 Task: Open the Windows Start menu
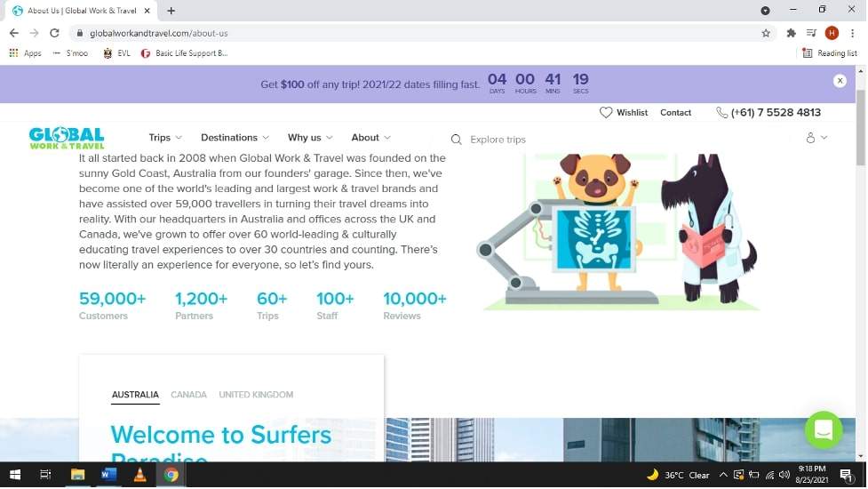coord(15,475)
